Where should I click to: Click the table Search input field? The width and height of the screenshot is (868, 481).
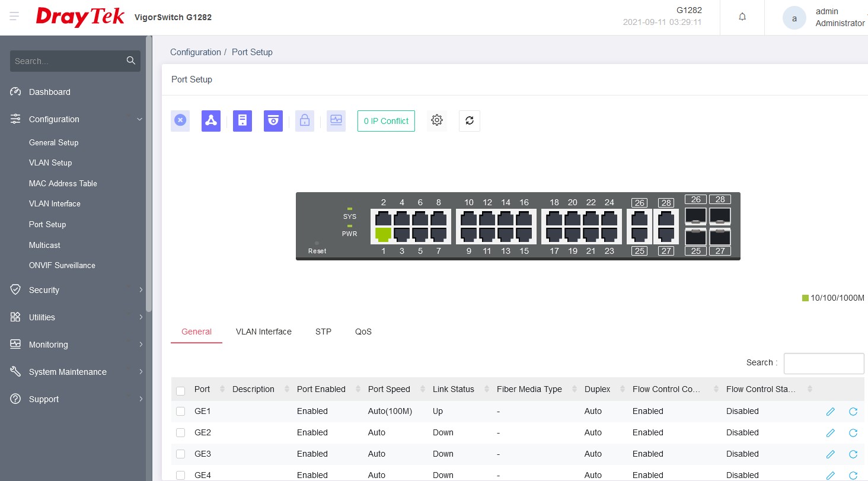[824, 364]
